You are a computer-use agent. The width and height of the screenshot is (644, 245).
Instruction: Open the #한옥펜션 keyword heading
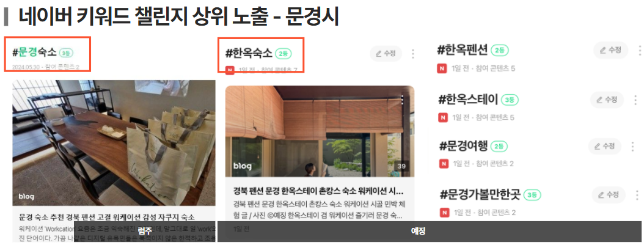tap(463, 50)
